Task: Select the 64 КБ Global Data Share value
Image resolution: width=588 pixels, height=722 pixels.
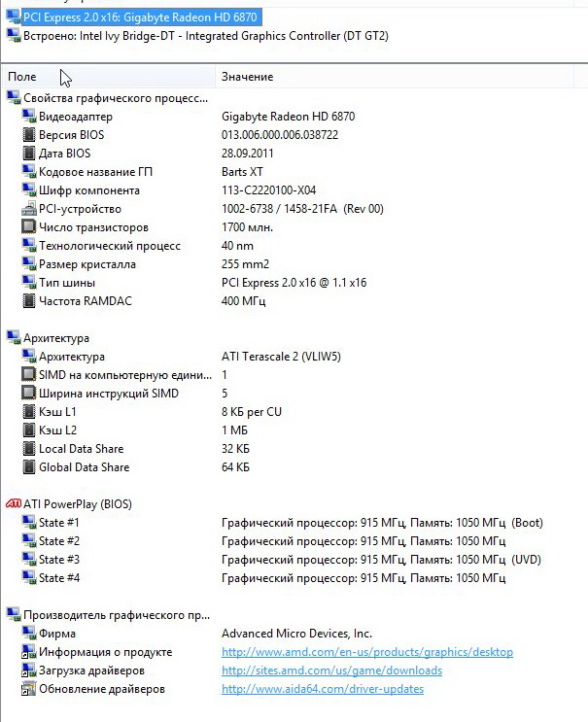Action: 236,466
